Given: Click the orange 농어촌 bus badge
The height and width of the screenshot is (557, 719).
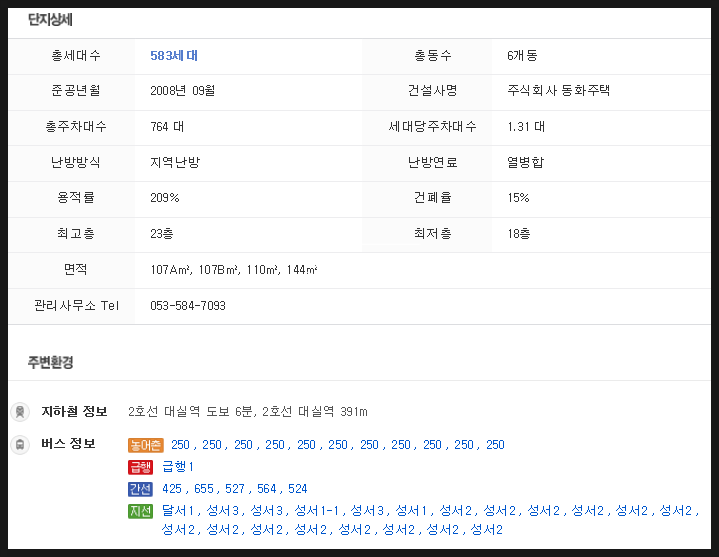Looking at the screenshot, I should [x=145, y=445].
